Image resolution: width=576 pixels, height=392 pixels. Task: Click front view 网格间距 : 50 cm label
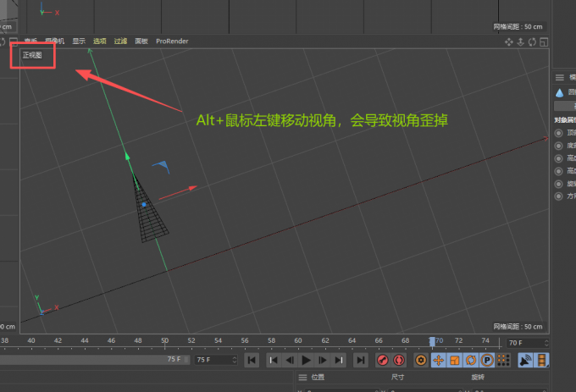pos(518,327)
